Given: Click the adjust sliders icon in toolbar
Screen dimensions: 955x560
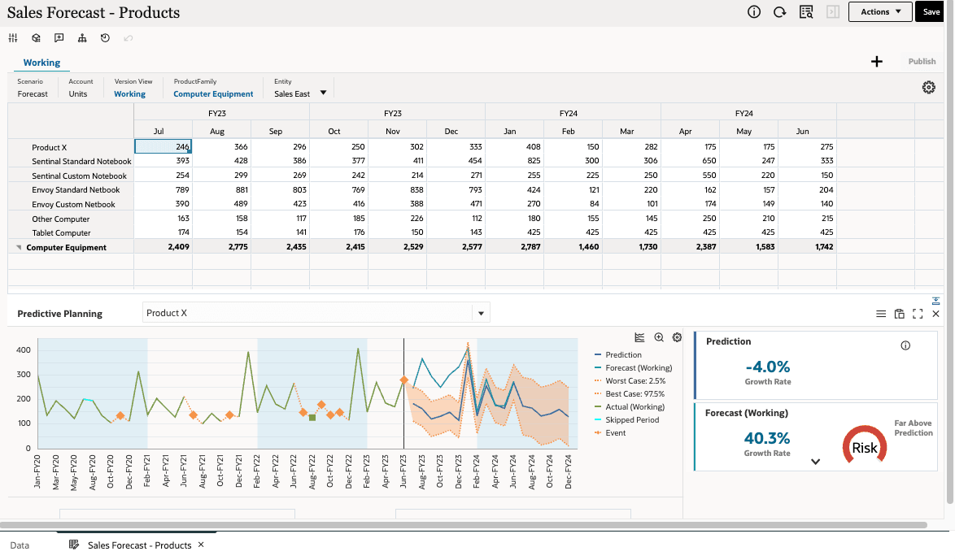Looking at the screenshot, I should 13,38.
